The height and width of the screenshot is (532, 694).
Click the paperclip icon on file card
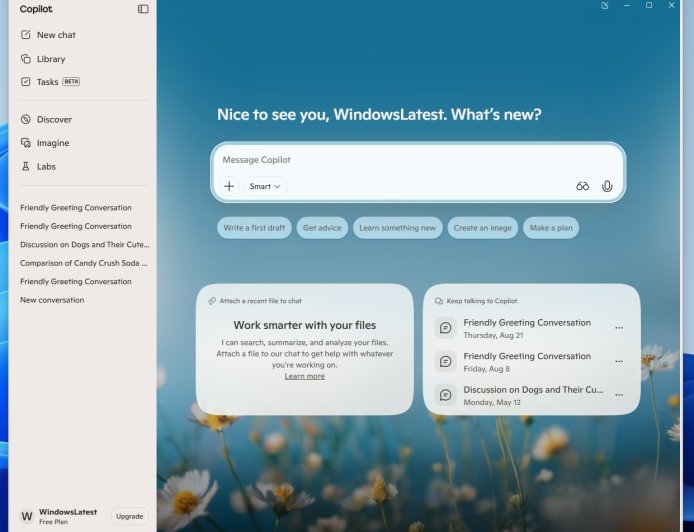[x=212, y=301]
